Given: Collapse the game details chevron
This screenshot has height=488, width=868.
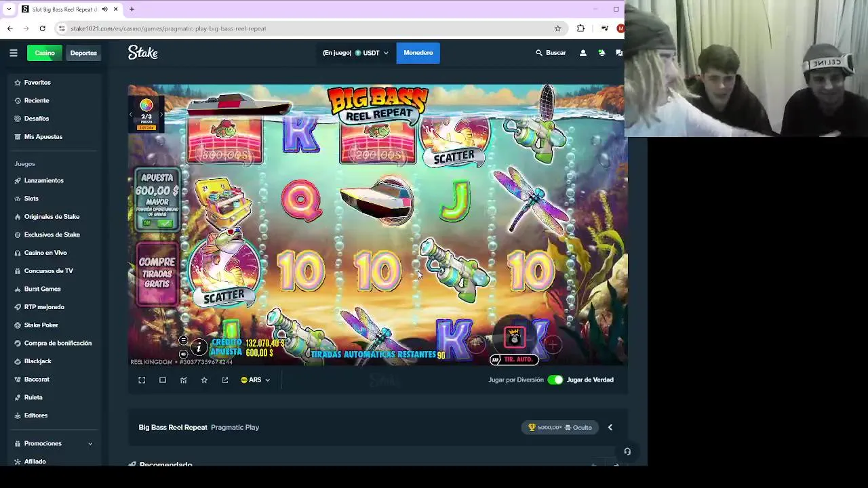Looking at the screenshot, I should click(x=610, y=428).
